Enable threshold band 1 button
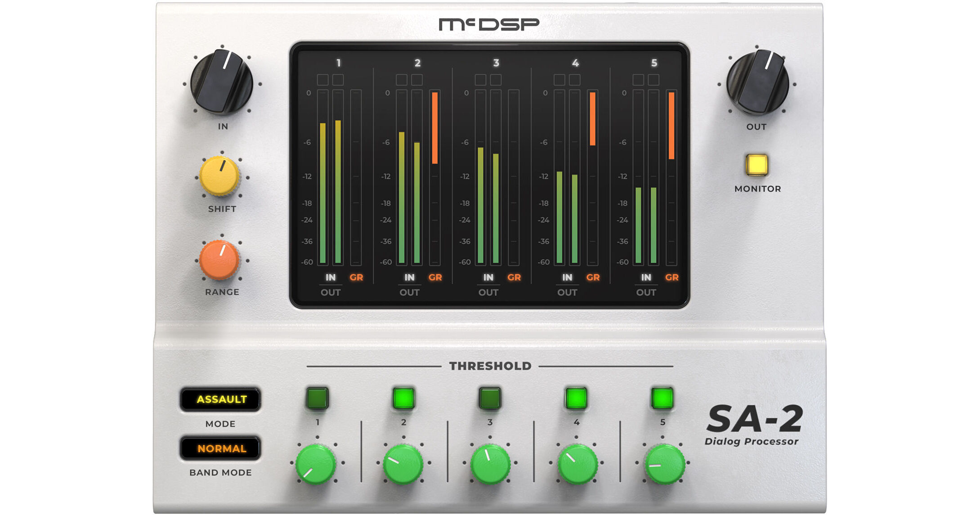 point(318,398)
